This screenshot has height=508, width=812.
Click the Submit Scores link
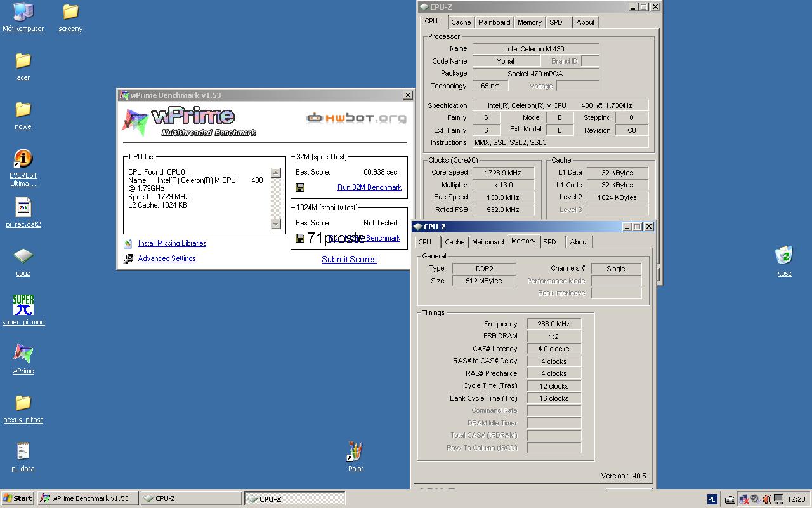(349, 259)
